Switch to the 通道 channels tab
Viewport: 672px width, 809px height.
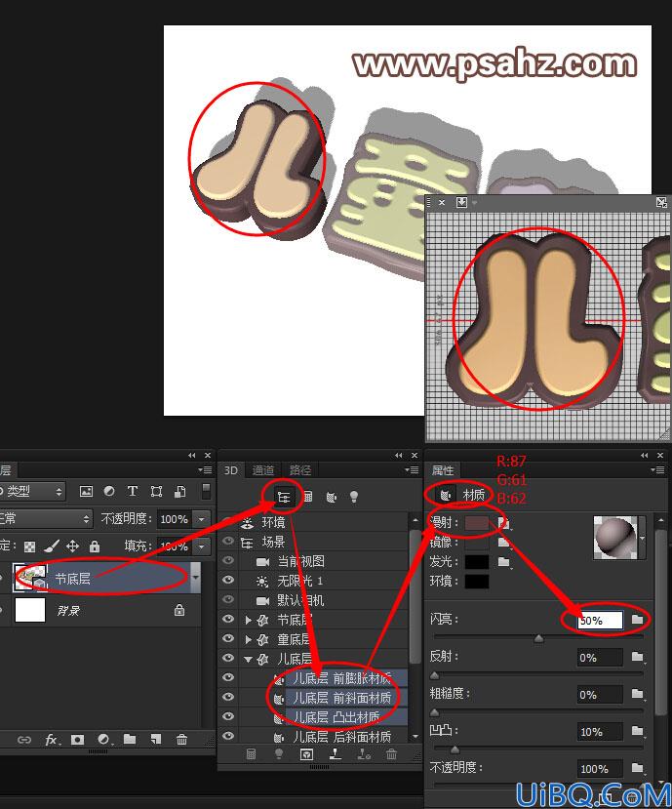pos(263,470)
